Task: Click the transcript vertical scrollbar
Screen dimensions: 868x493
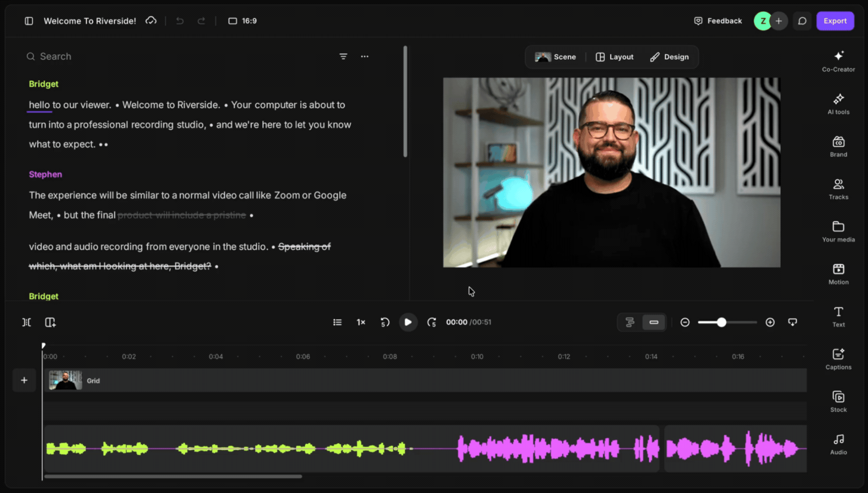Action: click(x=405, y=102)
